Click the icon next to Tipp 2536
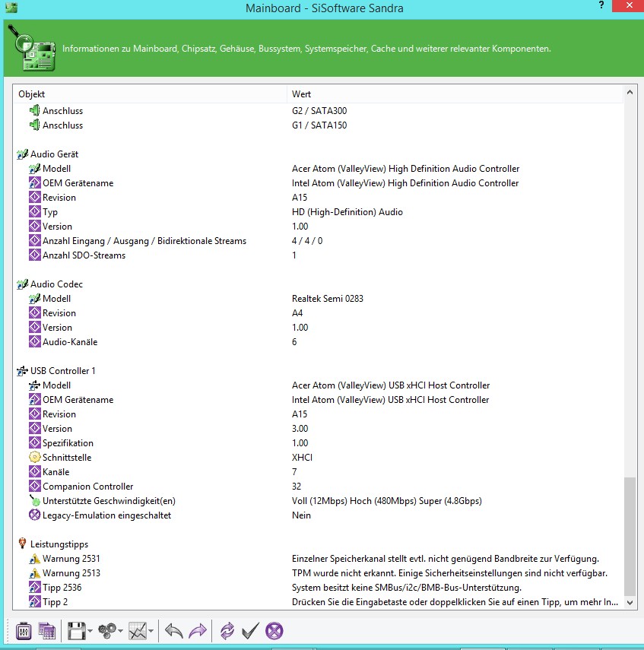Viewport: 644px width, 650px height. (x=35, y=588)
